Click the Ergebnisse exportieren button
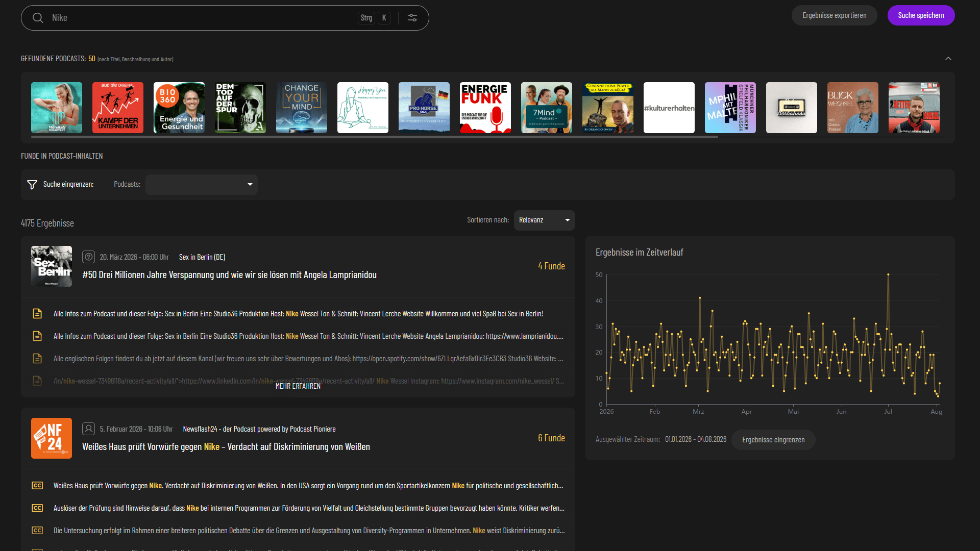 tap(835, 15)
